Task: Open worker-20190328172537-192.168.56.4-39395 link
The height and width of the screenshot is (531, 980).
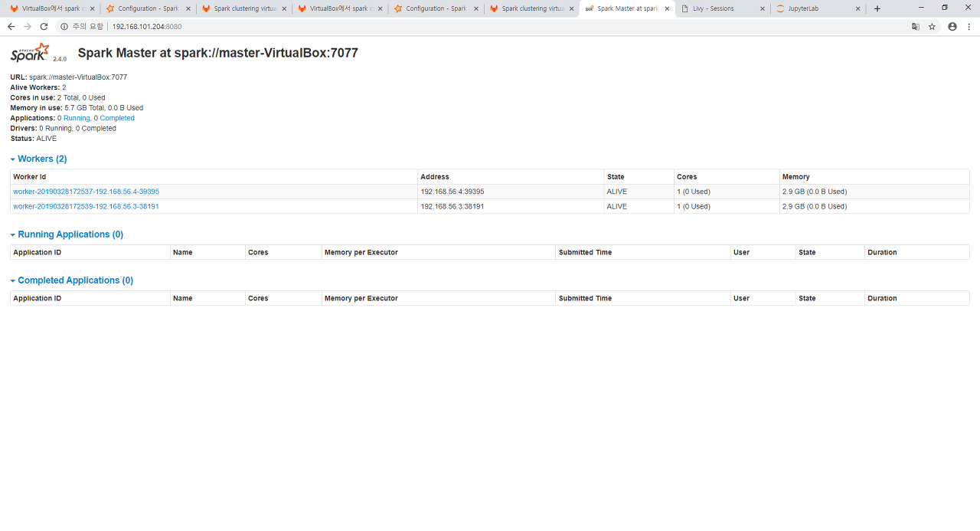Action: click(86, 192)
